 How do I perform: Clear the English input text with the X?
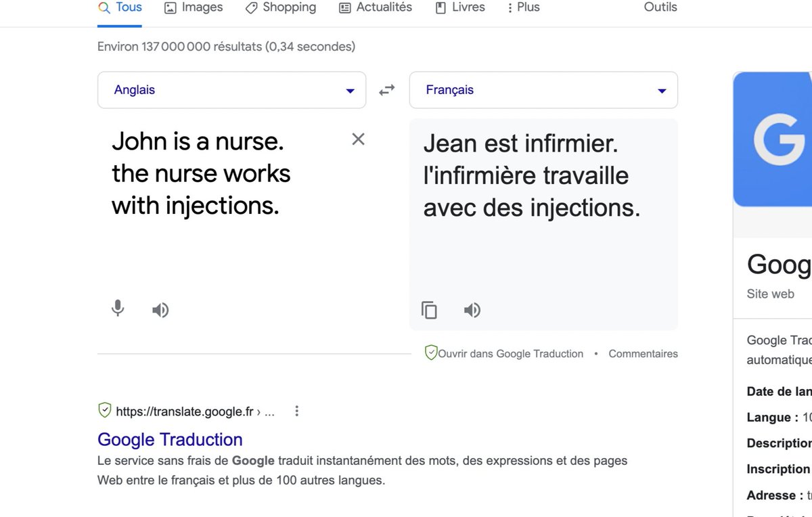pos(358,139)
